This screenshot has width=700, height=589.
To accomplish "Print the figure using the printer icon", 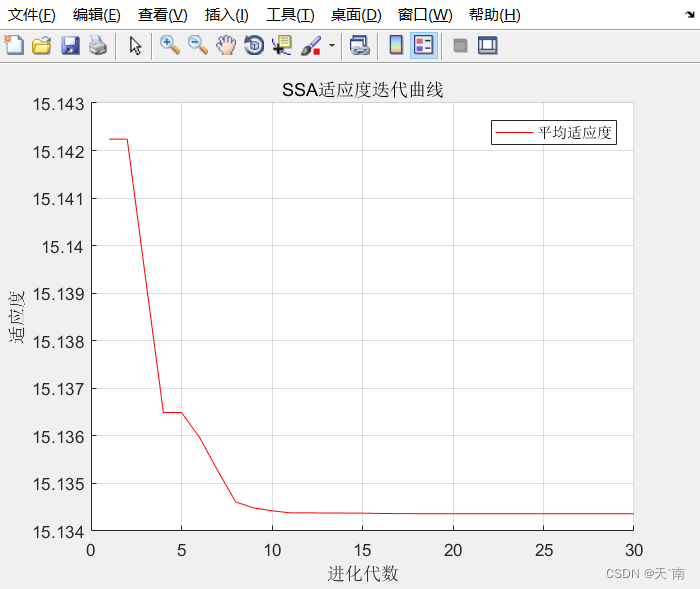I will click(x=98, y=45).
